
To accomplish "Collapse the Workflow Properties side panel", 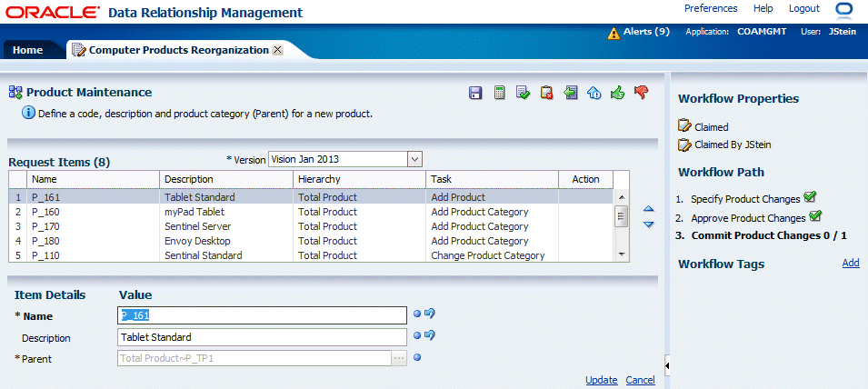I will [x=668, y=365].
